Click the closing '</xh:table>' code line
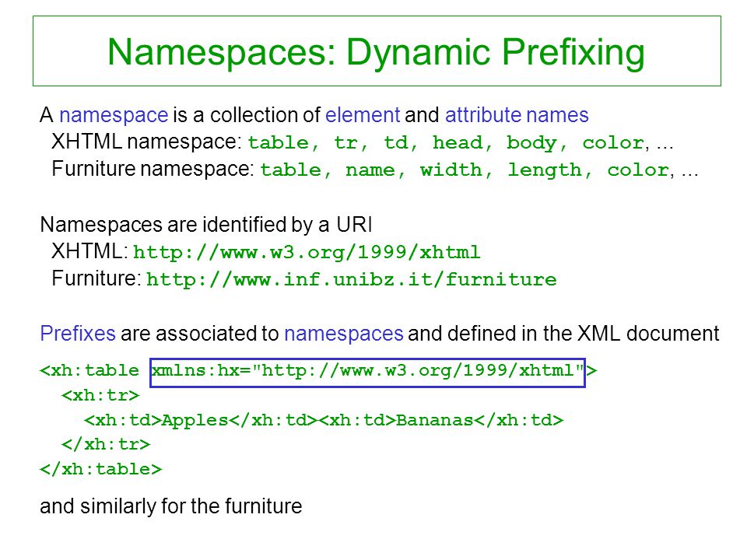Screen dimensions: 747x560 click(x=101, y=469)
